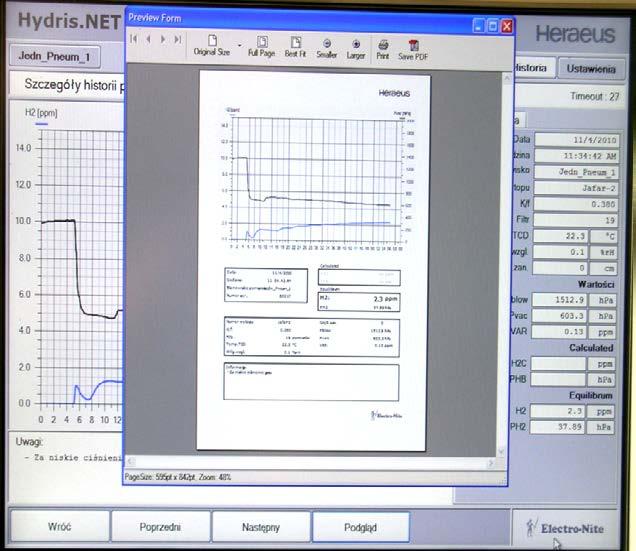
Task: Print the report preview
Action: (382, 50)
